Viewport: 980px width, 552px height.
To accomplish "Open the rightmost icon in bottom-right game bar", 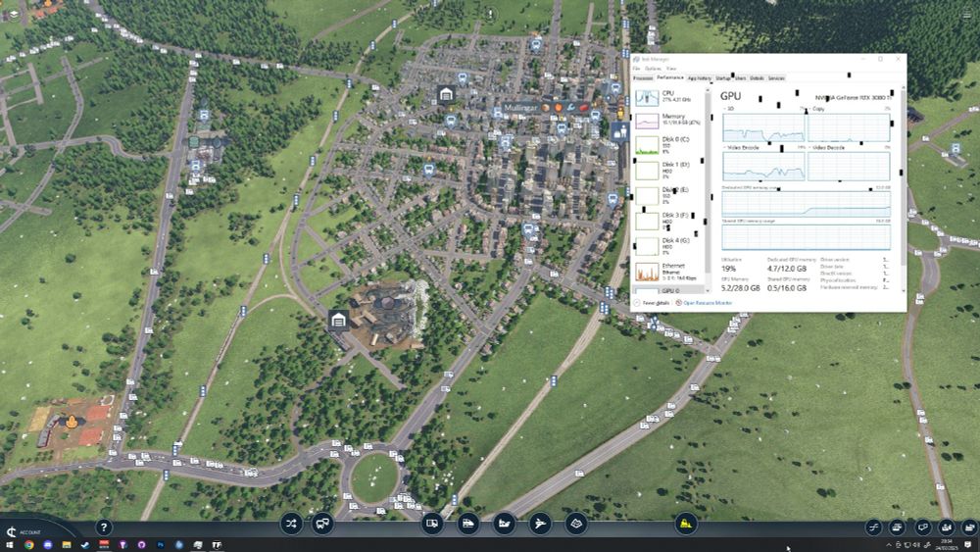I will click(x=969, y=527).
